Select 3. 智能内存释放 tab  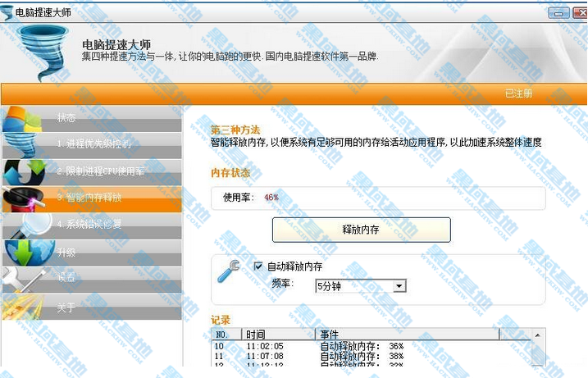pyautogui.click(x=92, y=199)
